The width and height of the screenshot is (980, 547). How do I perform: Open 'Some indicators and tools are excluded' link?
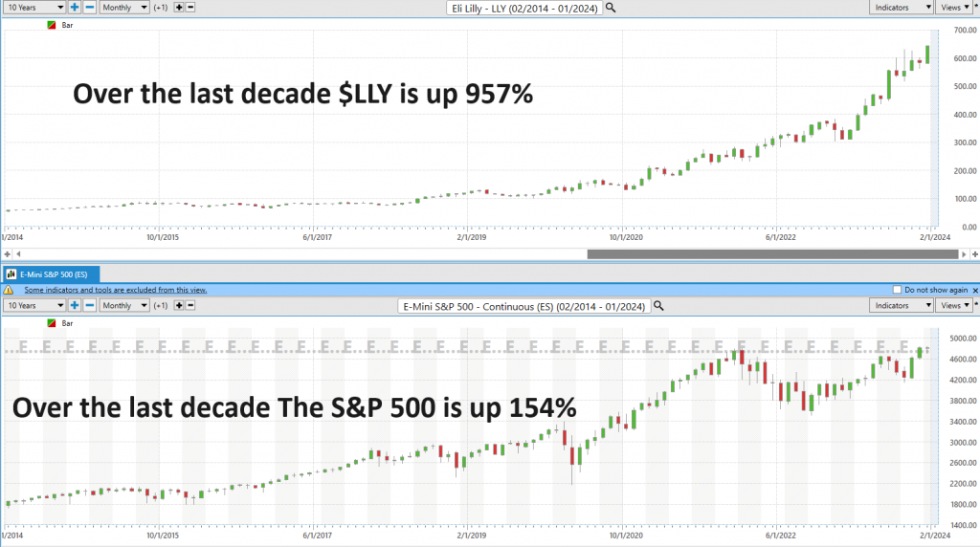point(116,290)
